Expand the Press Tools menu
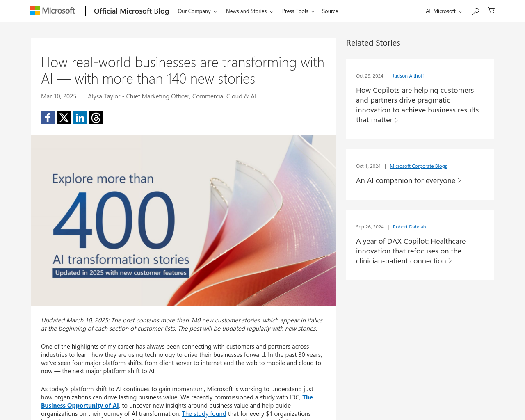Viewport: 525px width, 420px height. click(298, 11)
